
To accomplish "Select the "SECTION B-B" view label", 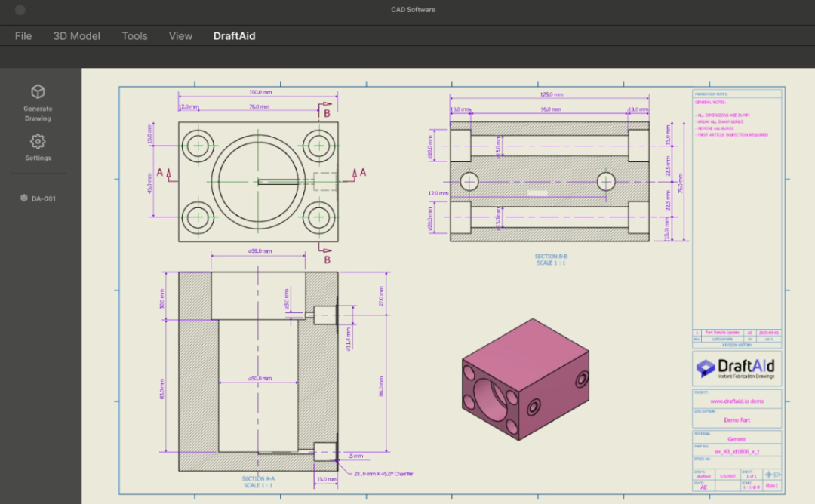I will 551,257.
